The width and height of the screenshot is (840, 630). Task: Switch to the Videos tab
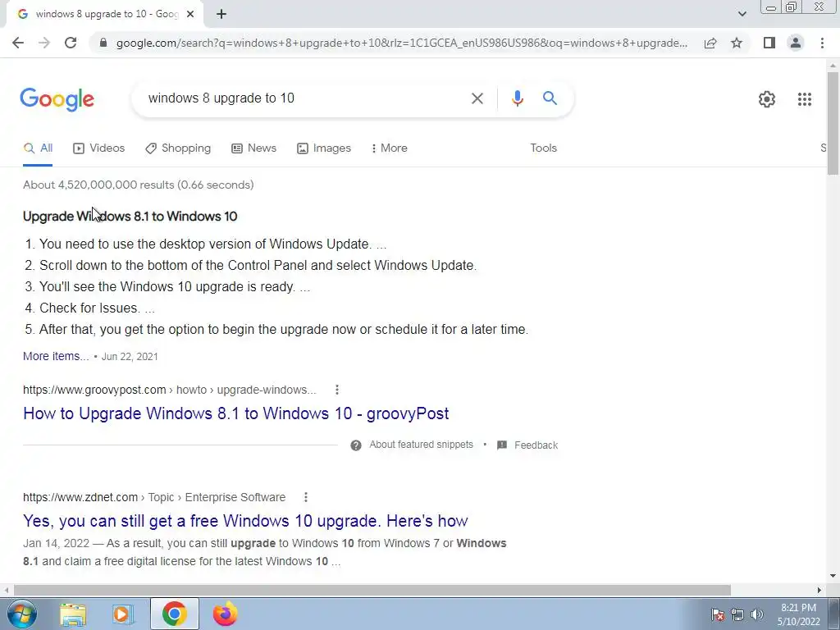(x=99, y=148)
